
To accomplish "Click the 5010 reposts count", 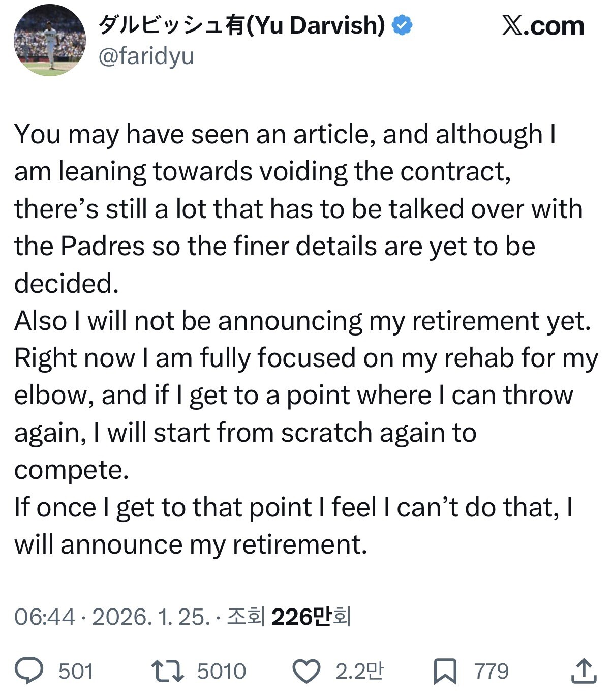I will point(222,671).
